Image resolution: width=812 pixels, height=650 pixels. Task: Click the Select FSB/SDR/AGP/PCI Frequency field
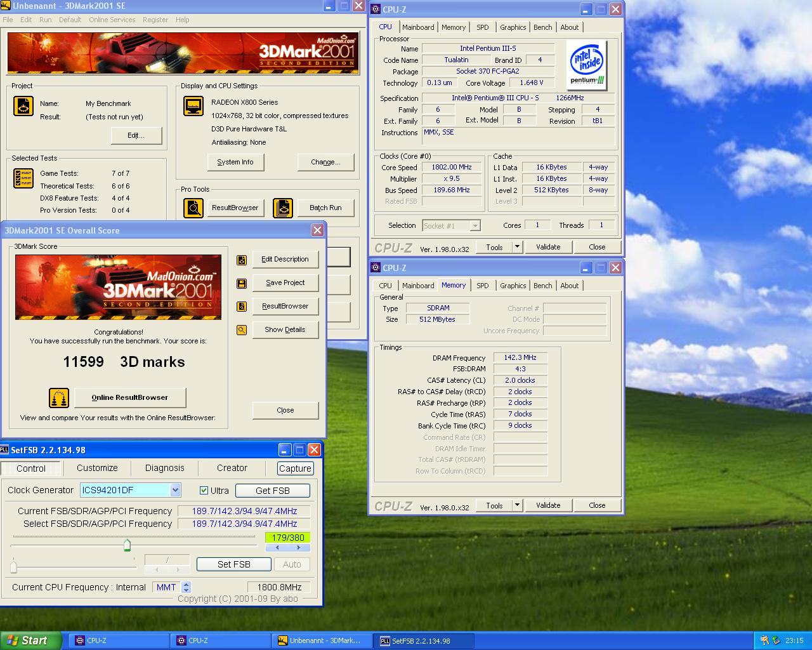click(244, 524)
